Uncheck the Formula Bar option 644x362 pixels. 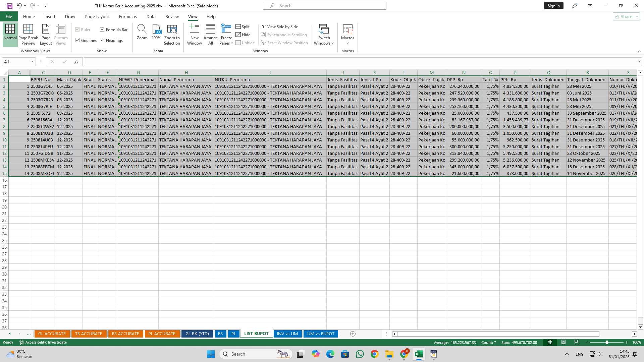tap(102, 29)
